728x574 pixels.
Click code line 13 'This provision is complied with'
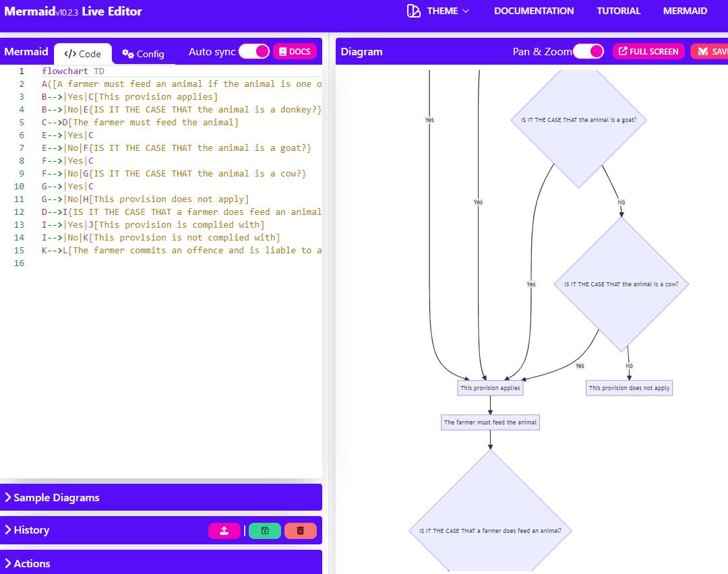point(153,224)
